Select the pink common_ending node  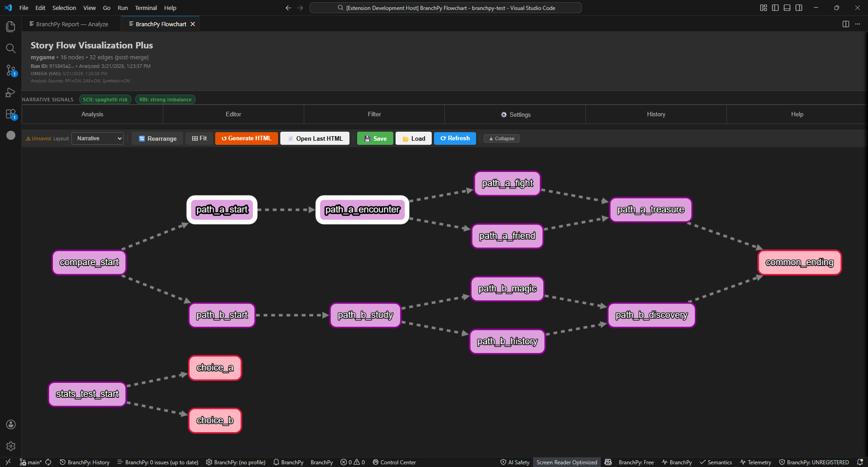[799, 262]
